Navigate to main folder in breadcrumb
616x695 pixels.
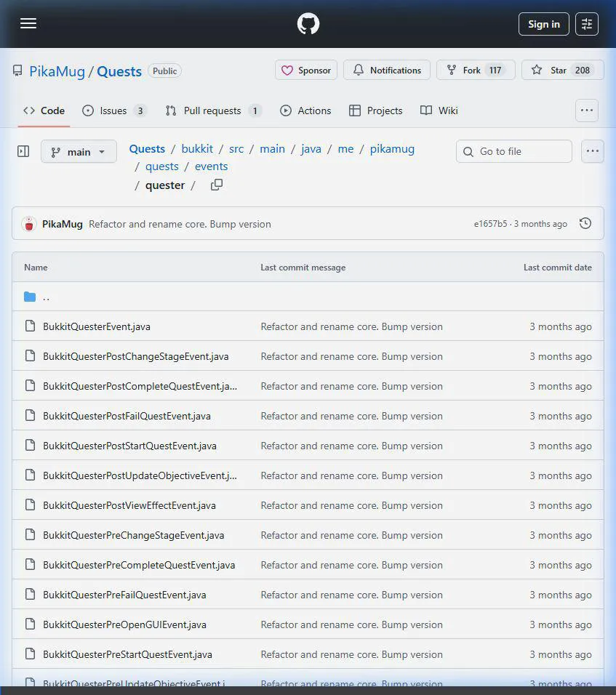(272, 149)
